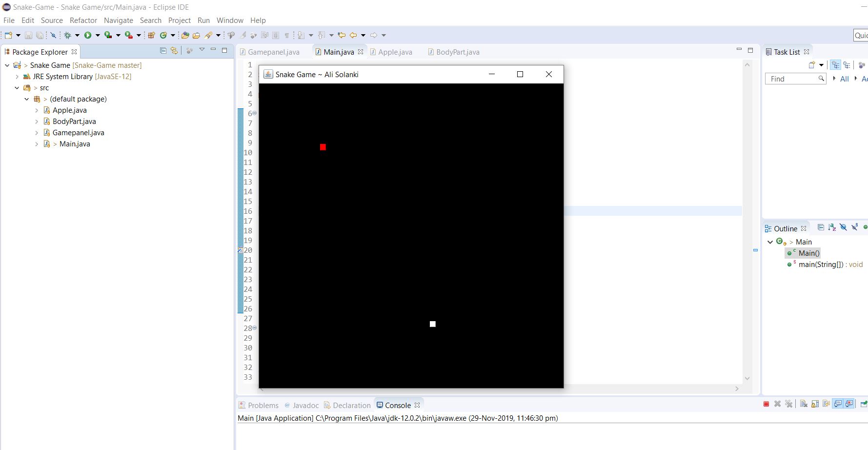Open the Refactor menu
Screen dimensions: 868x450
[x=83, y=20]
